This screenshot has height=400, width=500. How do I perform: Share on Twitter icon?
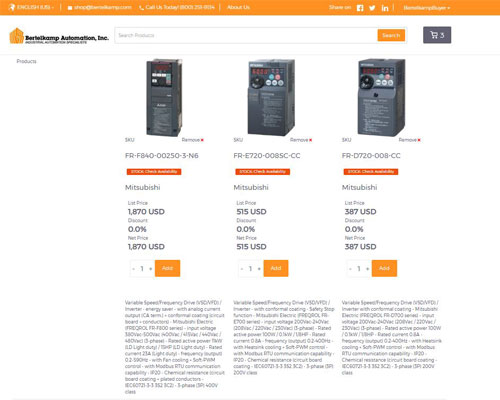(372, 8)
